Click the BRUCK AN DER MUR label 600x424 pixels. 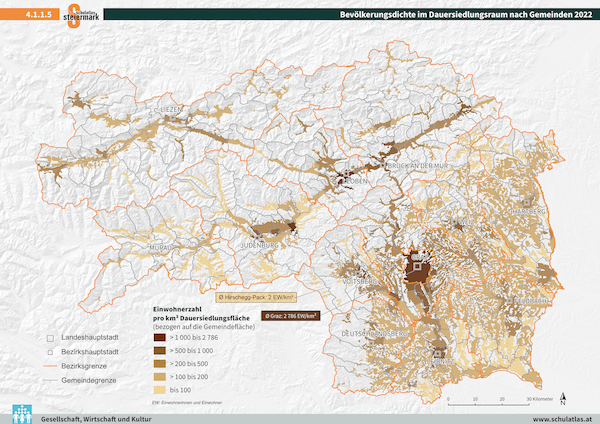click(418, 166)
